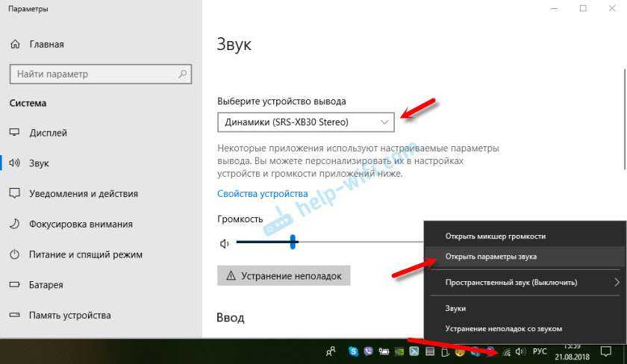Screen dimensions: 627x364
Task: Click the Home icon next to Главная
Action: [x=14, y=44]
